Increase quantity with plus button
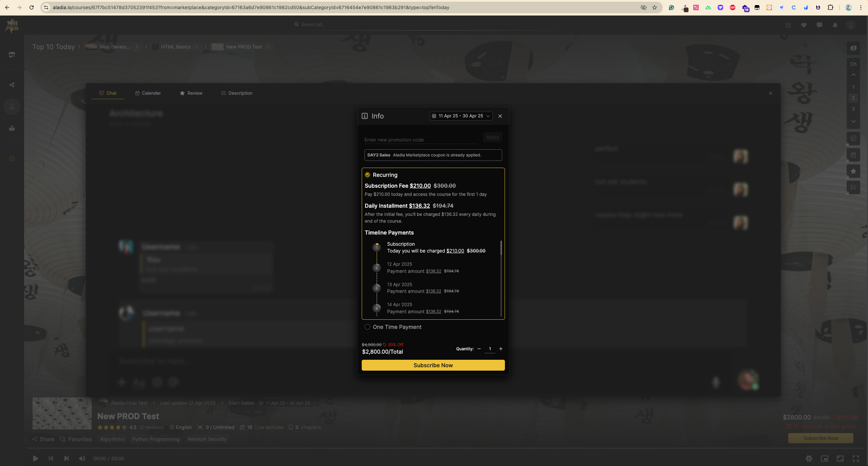 click(501, 349)
